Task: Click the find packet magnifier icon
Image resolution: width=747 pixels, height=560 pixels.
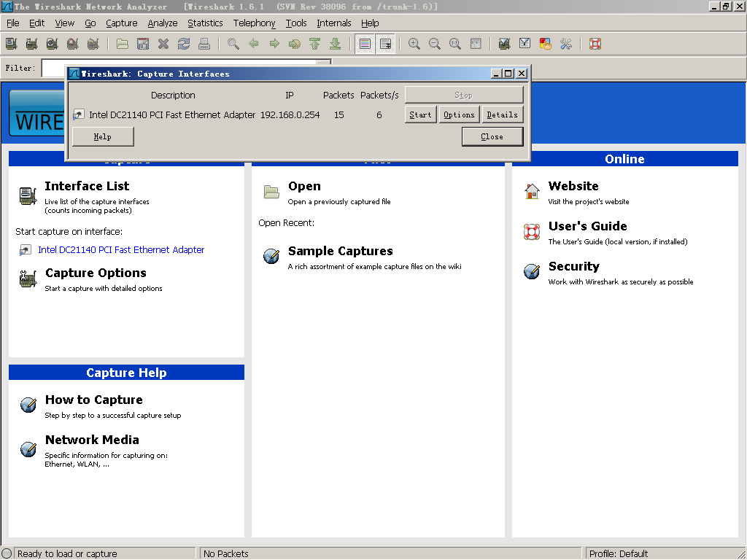Action: coord(233,44)
